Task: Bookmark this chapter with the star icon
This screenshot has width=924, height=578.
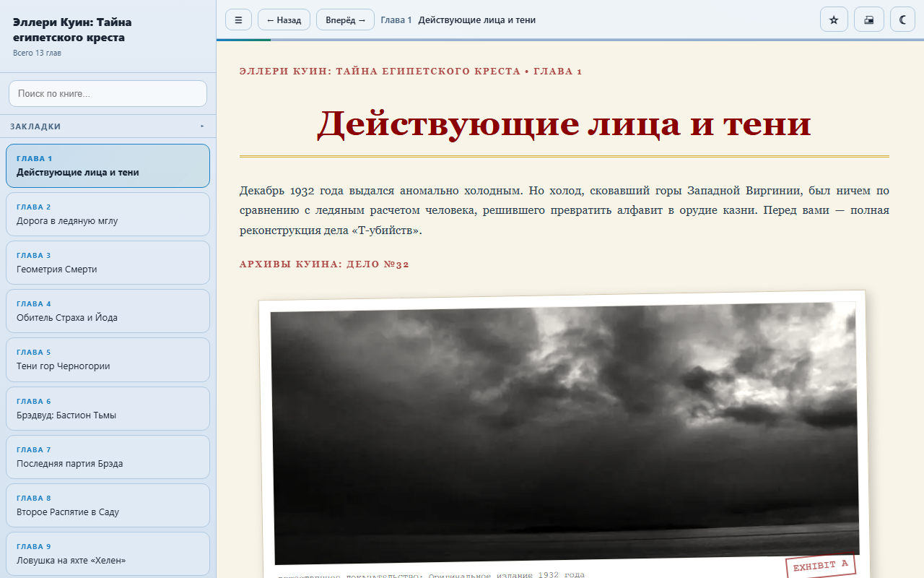Action: click(x=834, y=20)
